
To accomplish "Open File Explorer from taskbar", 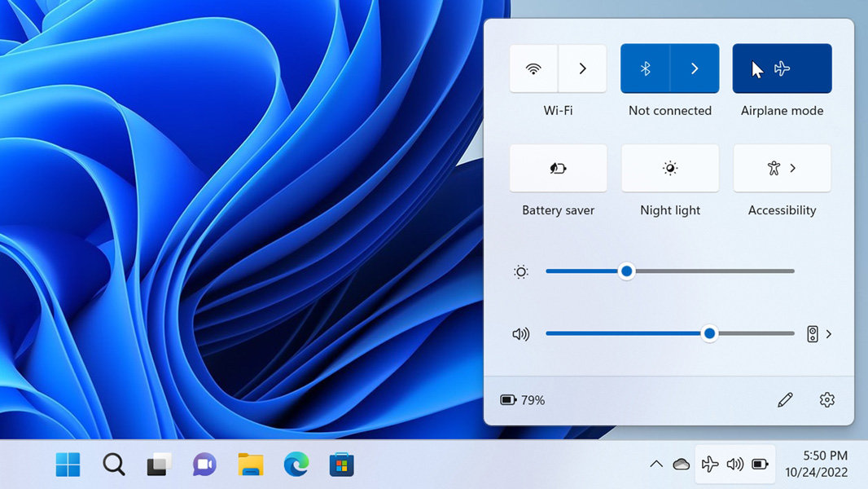I will 251,465.
